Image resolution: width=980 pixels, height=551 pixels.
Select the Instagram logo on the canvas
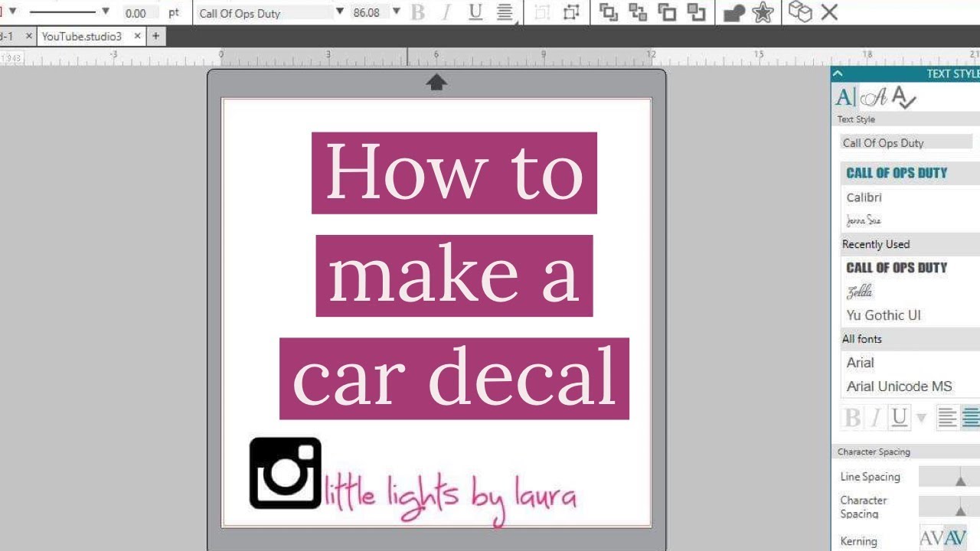[286, 473]
